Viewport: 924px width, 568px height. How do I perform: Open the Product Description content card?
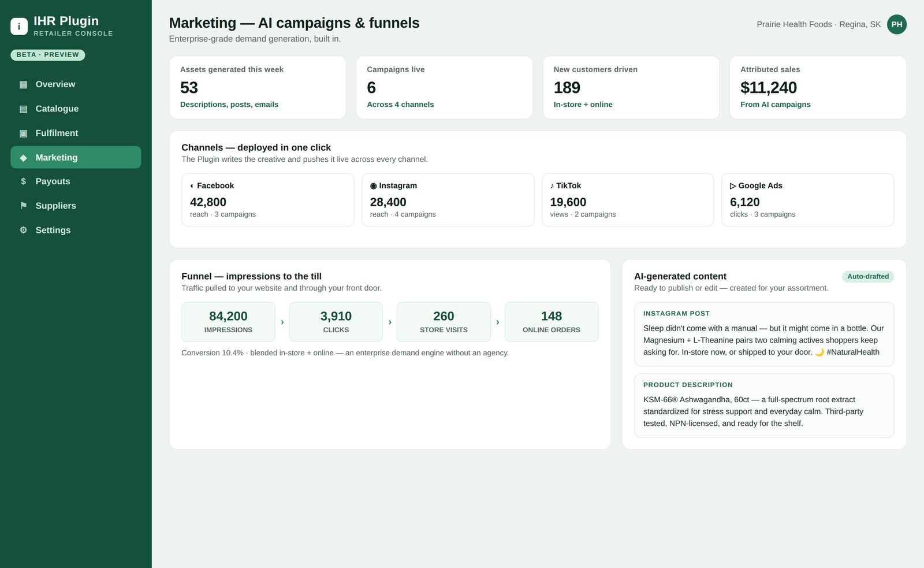[764, 406]
